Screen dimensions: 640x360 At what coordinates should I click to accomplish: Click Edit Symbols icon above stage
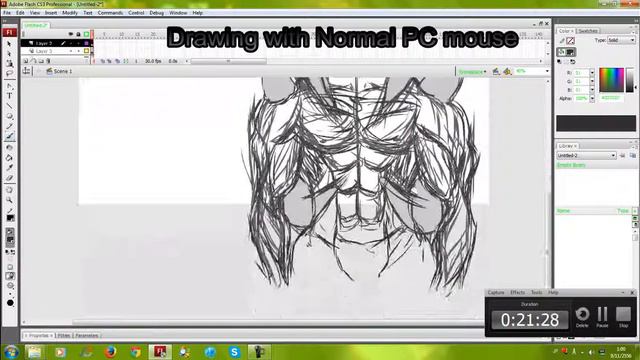click(507, 71)
